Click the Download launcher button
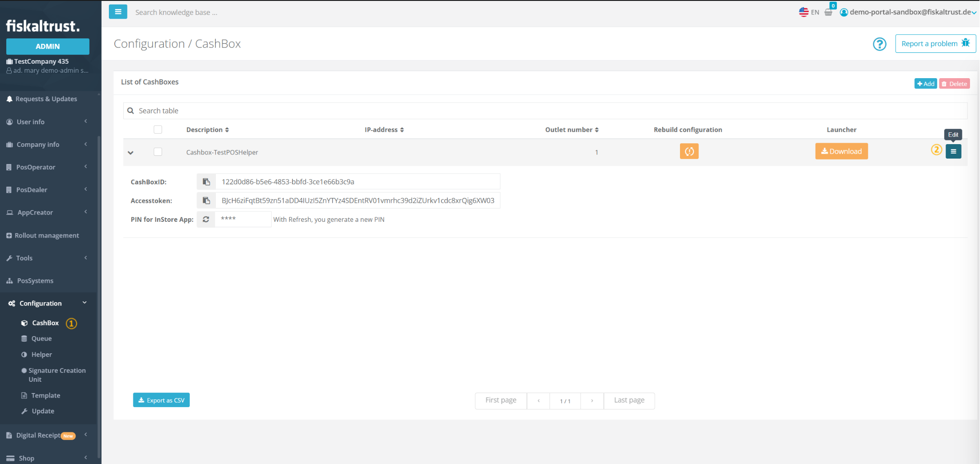This screenshot has width=980, height=464. coord(841,151)
